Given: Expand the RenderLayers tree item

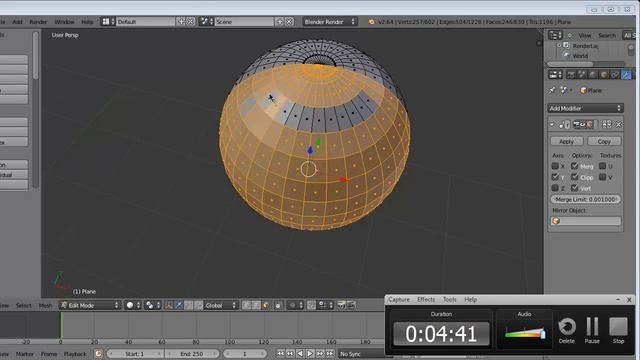Looking at the screenshot, I should 559,46.
